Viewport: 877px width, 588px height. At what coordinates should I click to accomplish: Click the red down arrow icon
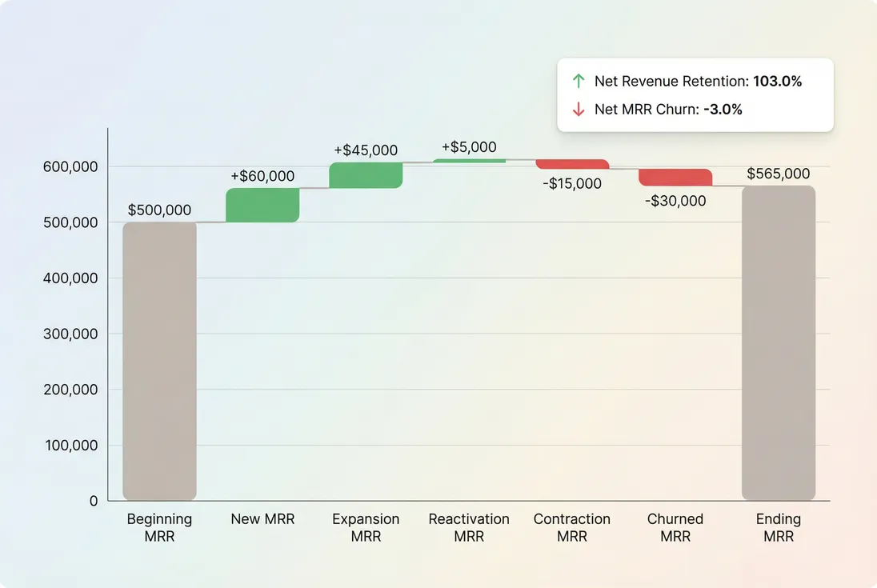(x=578, y=109)
